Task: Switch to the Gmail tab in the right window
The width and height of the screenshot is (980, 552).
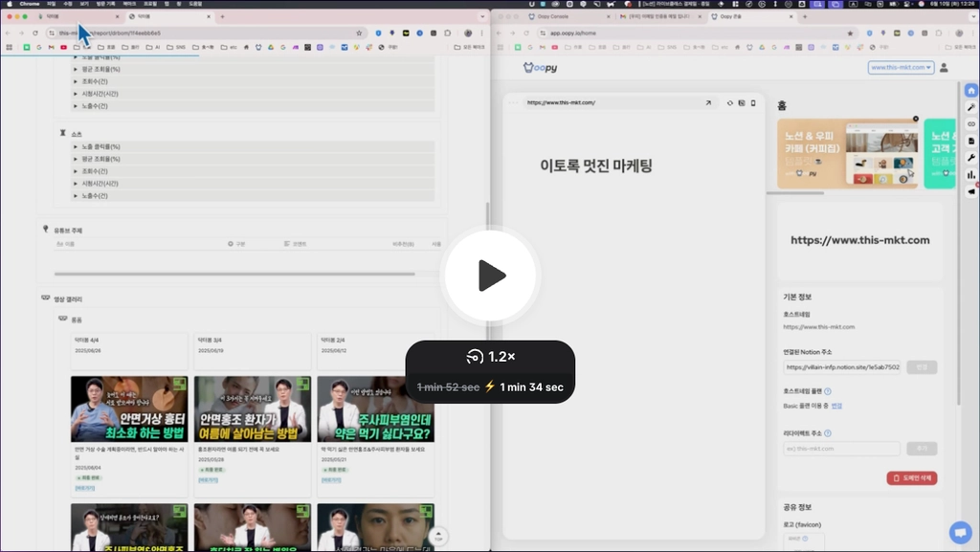Action: (659, 17)
